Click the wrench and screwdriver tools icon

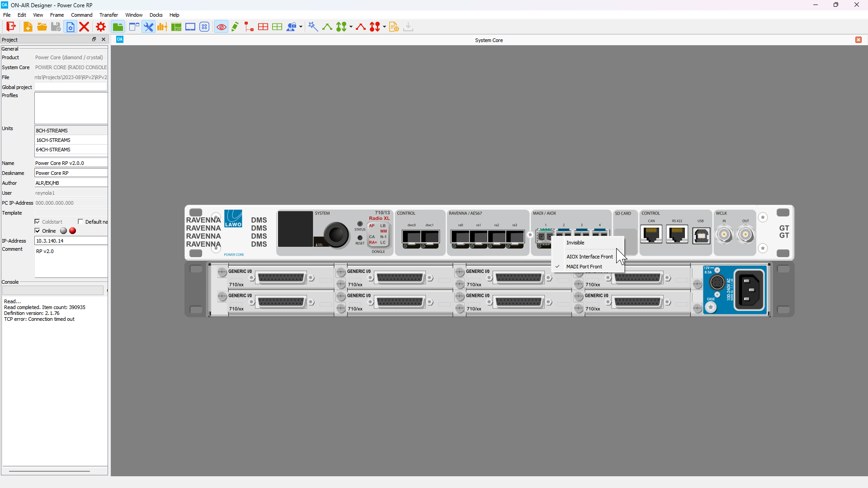pos(148,27)
